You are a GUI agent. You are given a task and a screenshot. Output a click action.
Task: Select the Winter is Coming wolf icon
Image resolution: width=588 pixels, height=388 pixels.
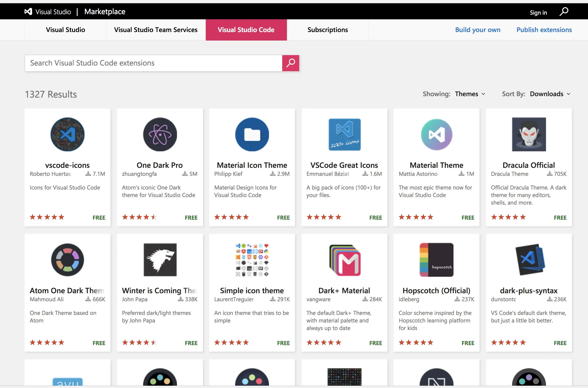pos(160,260)
